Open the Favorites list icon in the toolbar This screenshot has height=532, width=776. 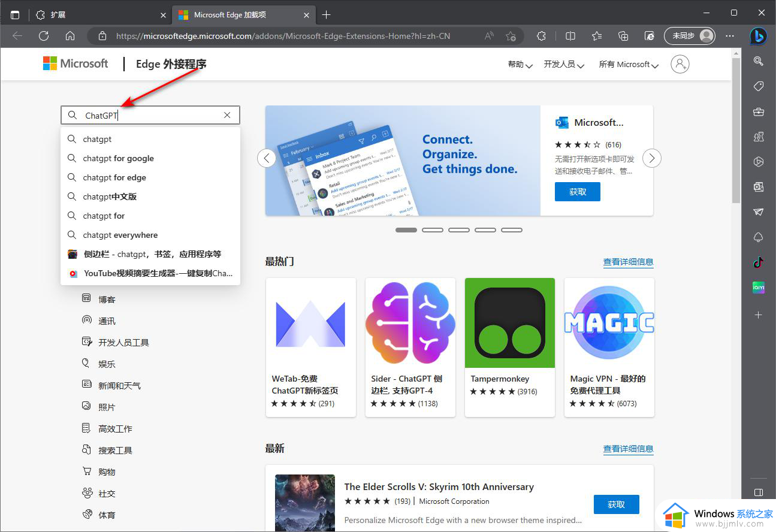click(597, 36)
